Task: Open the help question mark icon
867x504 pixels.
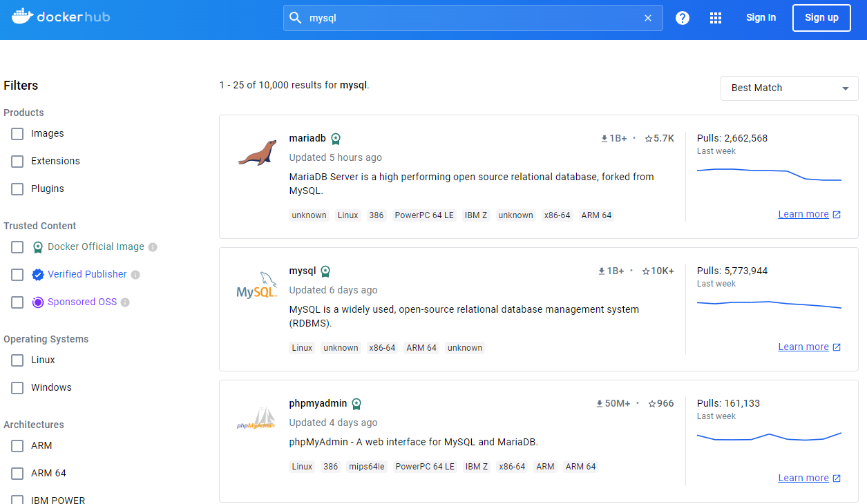Action: coord(683,18)
